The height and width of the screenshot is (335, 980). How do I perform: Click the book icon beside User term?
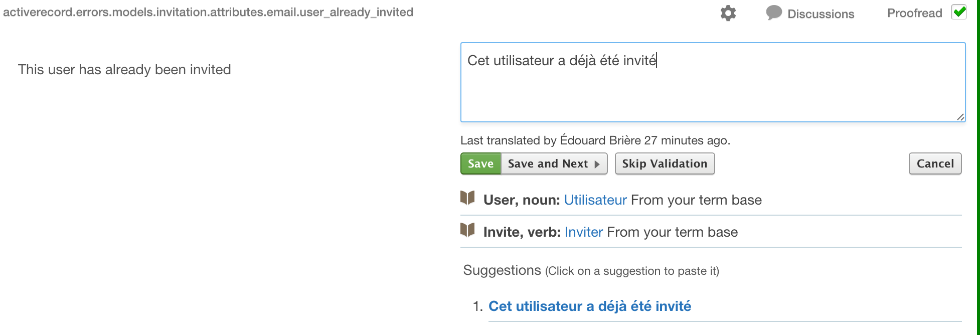(467, 198)
